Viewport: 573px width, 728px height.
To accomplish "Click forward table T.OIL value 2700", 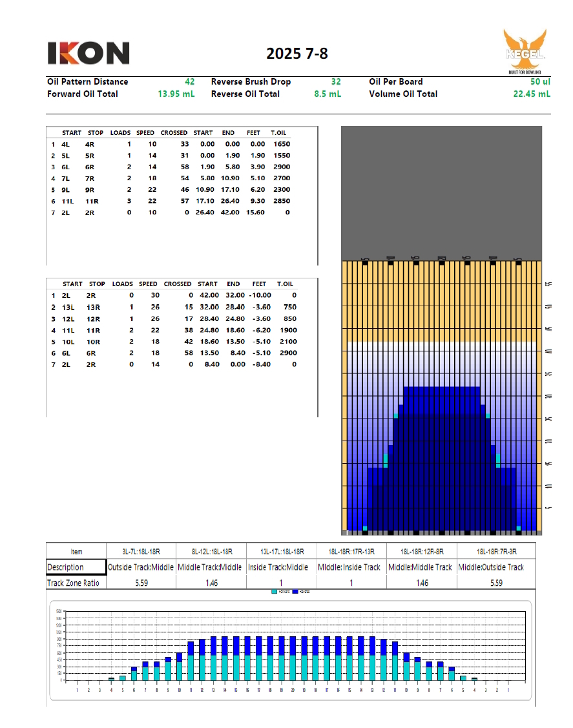I will tap(282, 178).
